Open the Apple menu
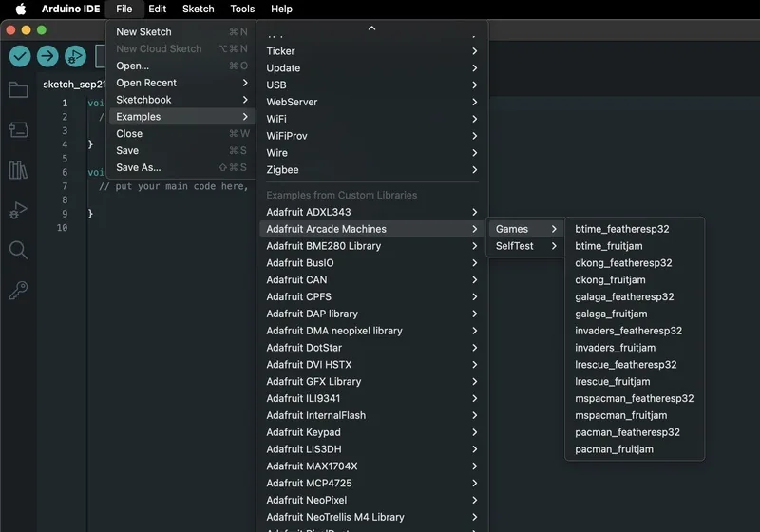 [20, 9]
